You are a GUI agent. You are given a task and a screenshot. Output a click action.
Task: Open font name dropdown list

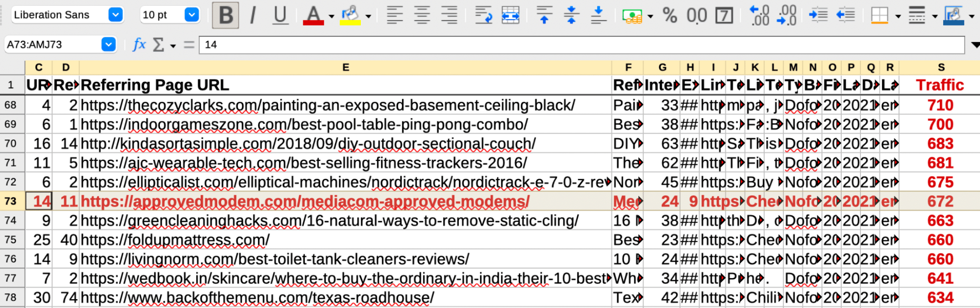pos(116,15)
